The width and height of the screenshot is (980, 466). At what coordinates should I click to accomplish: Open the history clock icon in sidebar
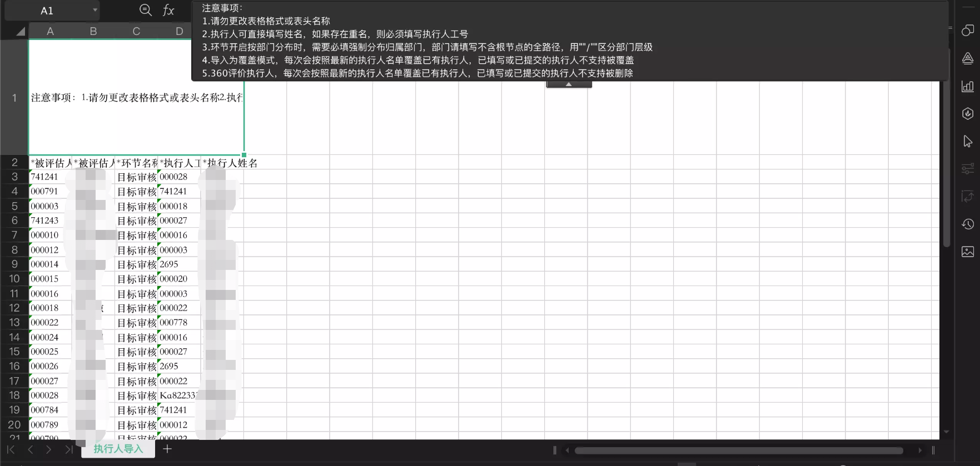(x=968, y=224)
